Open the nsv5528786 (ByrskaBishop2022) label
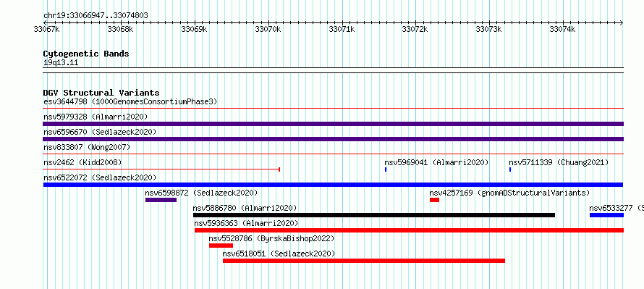Screen dimensions: 644x289 [271, 238]
